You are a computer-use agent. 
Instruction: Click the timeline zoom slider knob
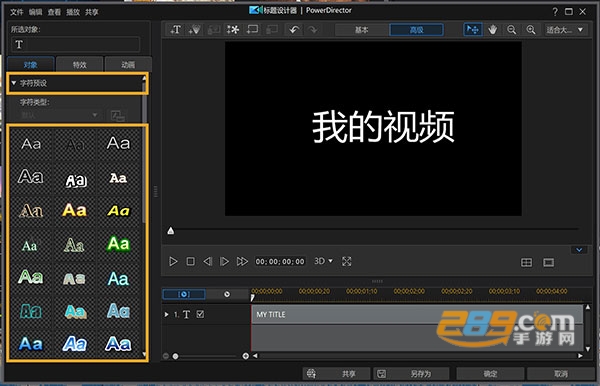175,356
